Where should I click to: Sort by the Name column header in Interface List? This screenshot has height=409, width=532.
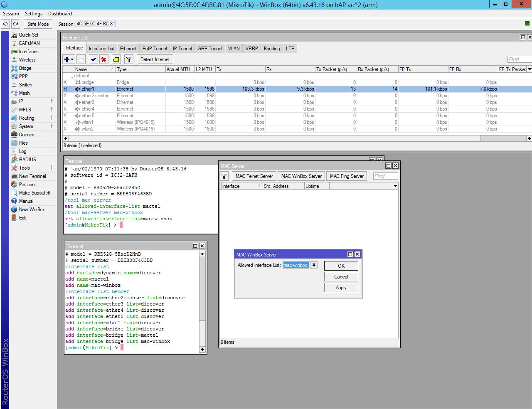click(95, 69)
